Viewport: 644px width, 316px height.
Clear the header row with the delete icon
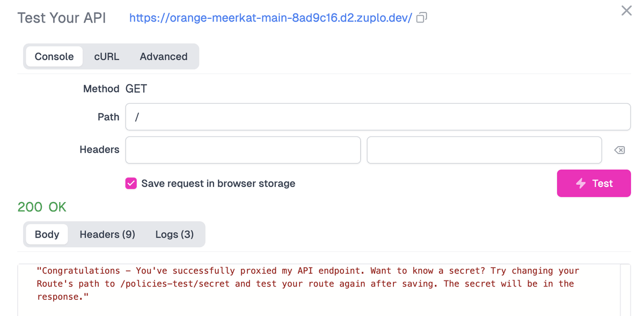pyautogui.click(x=619, y=150)
